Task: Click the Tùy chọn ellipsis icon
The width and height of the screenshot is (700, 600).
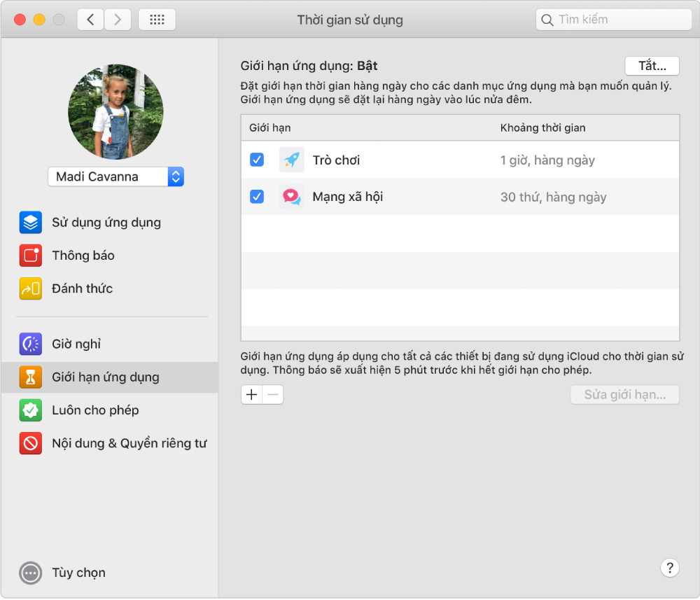Action: [30, 573]
